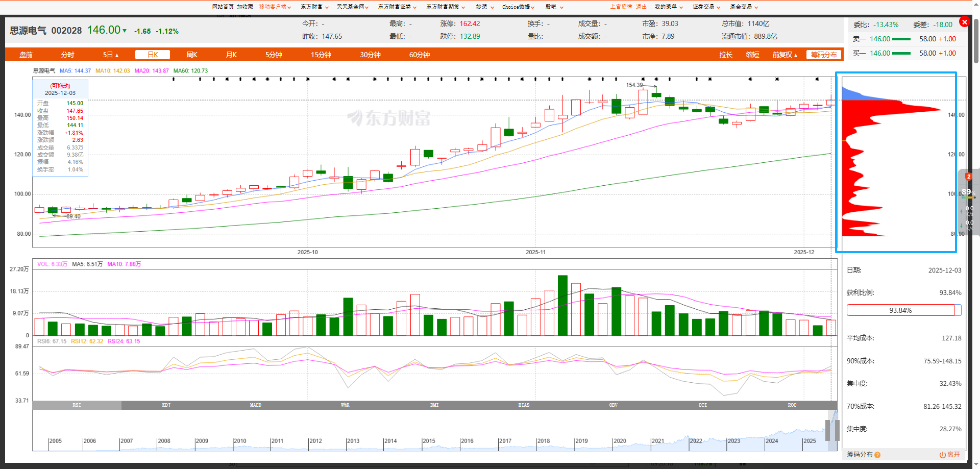Image resolution: width=980 pixels, height=469 pixels.
Task: Click the timeline range selector handle near 2025
Action: pos(828,430)
